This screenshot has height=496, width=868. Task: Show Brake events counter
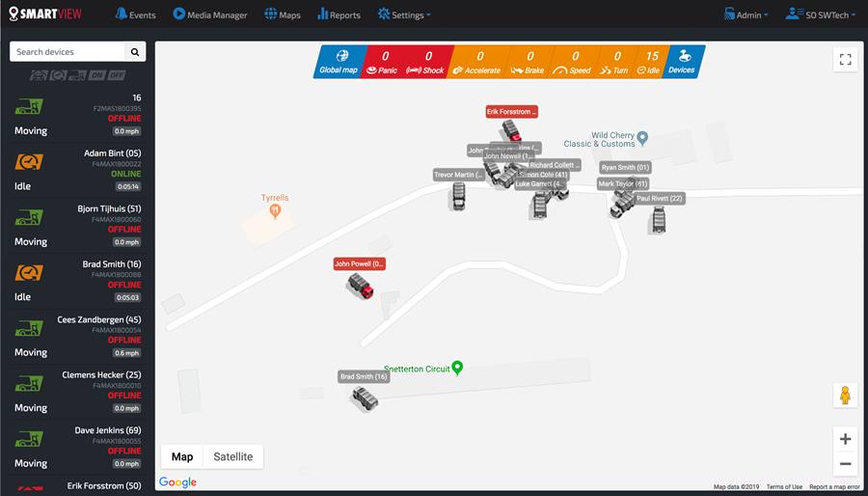pos(529,62)
